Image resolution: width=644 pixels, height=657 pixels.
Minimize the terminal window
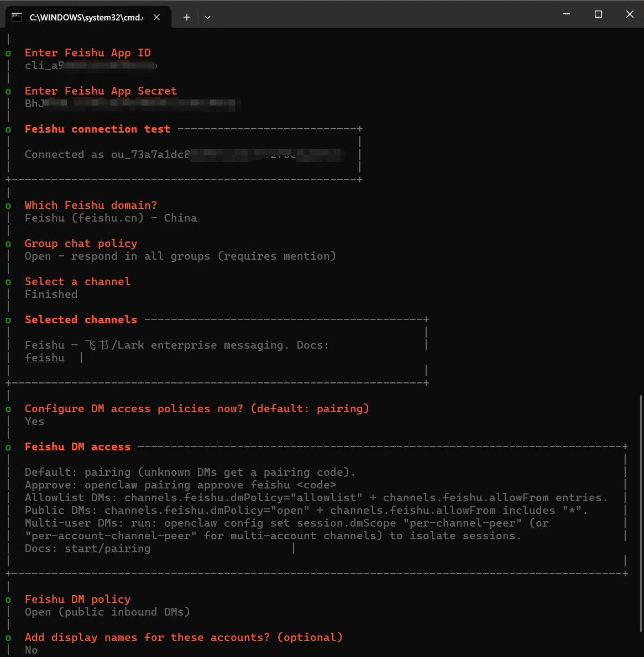(566, 14)
